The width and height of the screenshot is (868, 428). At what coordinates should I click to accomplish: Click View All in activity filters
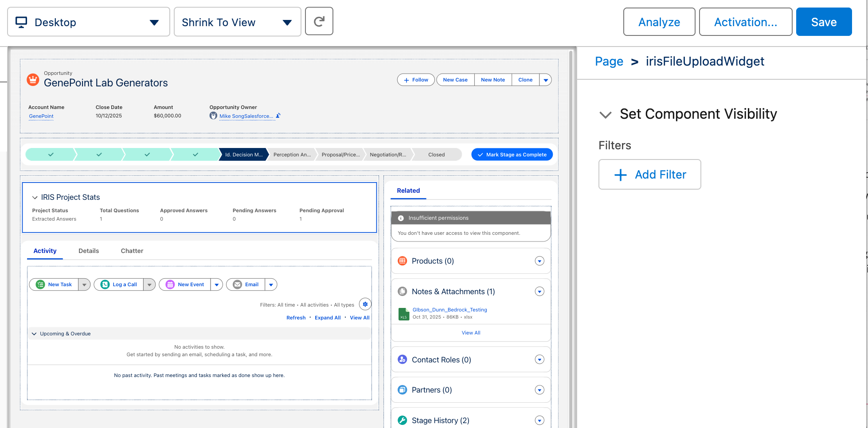click(x=360, y=318)
